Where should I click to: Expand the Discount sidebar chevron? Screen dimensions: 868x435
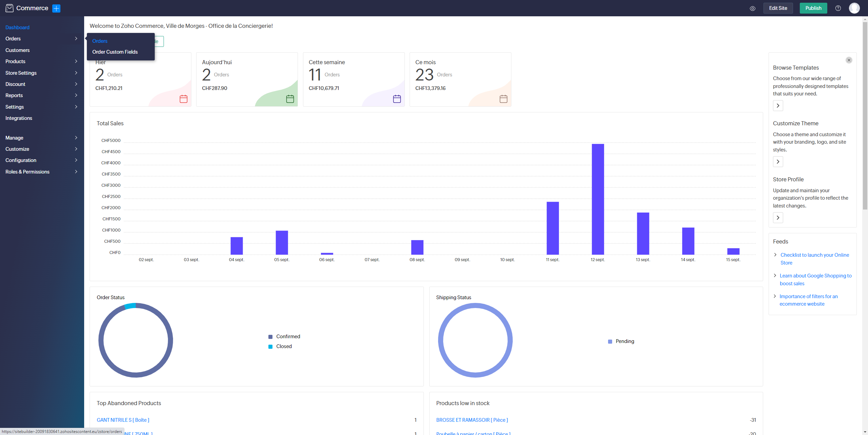tap(76, 84)
